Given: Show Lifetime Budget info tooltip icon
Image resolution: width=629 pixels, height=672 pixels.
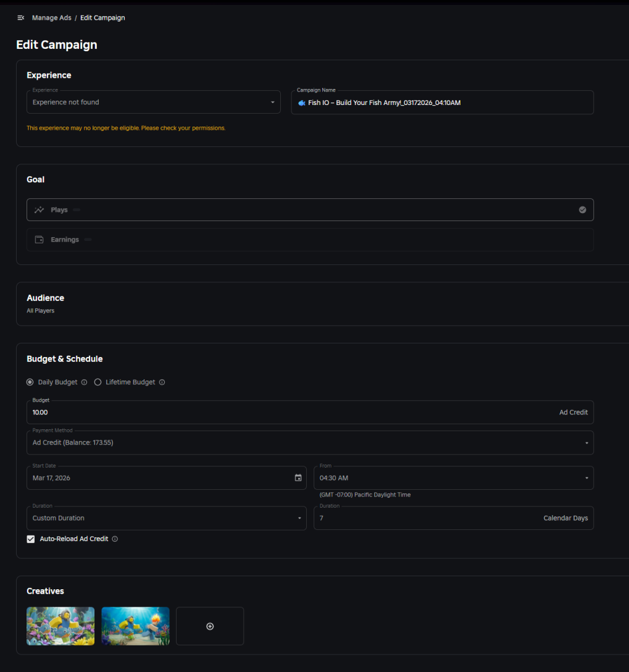Looking at the screenshot, I should point(162,382).
